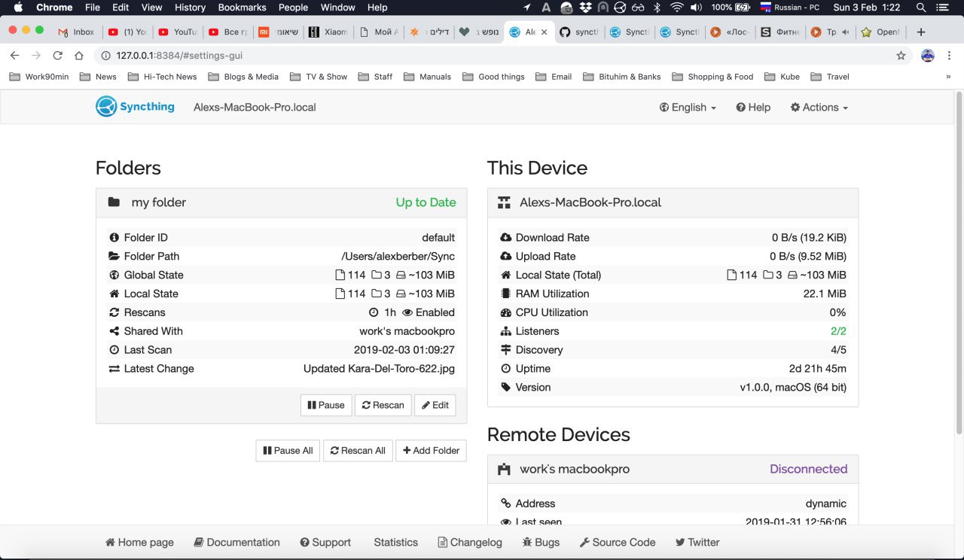Open the Twitter footer link
Screen dimensions: 964x560
[x=697, y=543]
